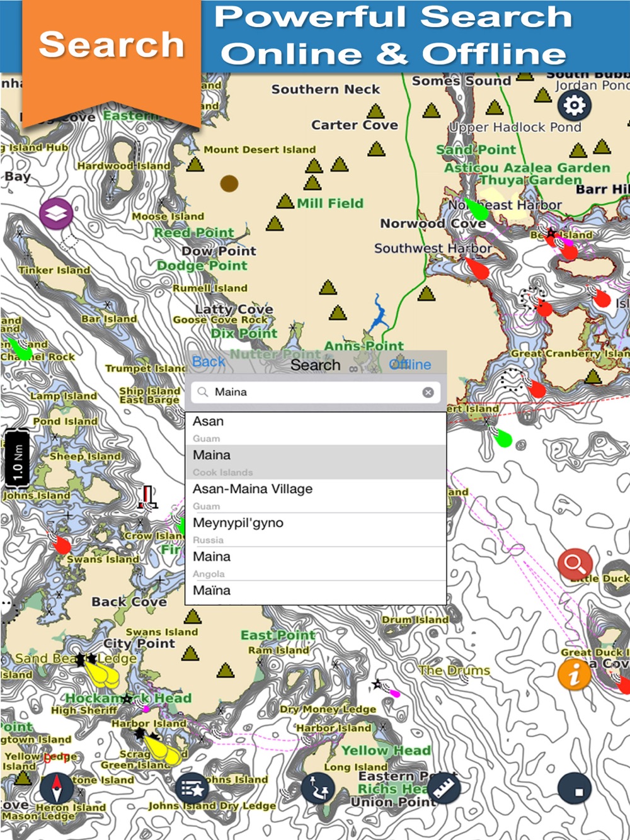Focus the Maina search input field
The width and height of the screenshot is (630, 840).
pyautogui.click(x=316, y=392)
